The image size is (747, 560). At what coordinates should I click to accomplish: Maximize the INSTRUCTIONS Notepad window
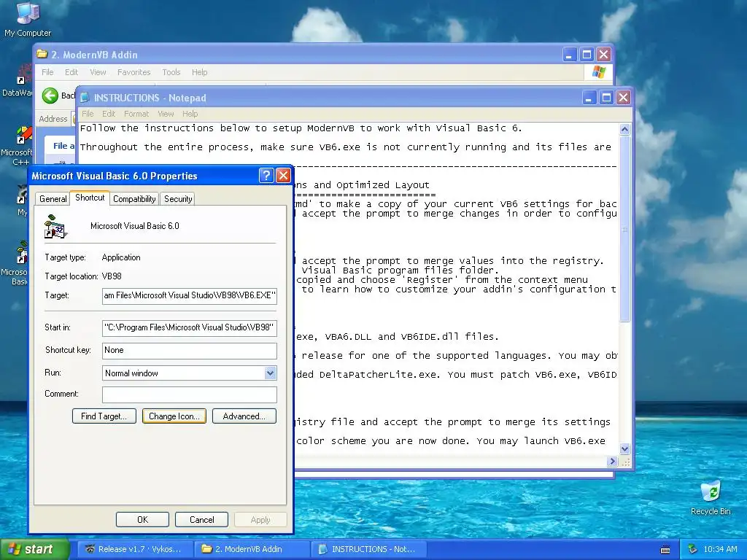pos(606,98)
